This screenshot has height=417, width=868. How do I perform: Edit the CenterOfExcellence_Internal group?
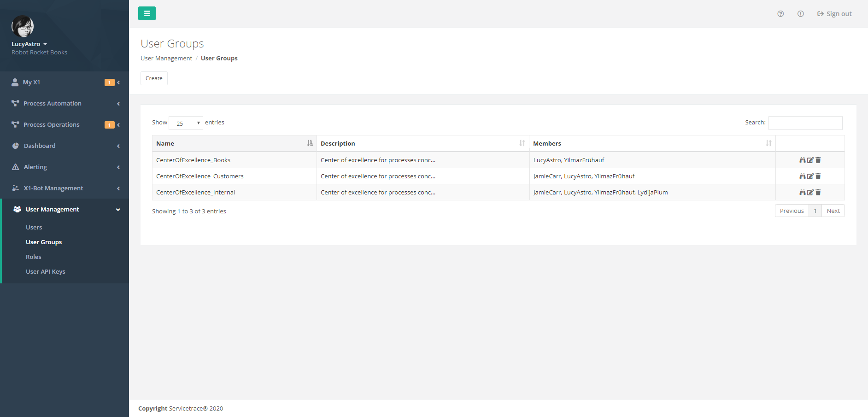[810, 193]
